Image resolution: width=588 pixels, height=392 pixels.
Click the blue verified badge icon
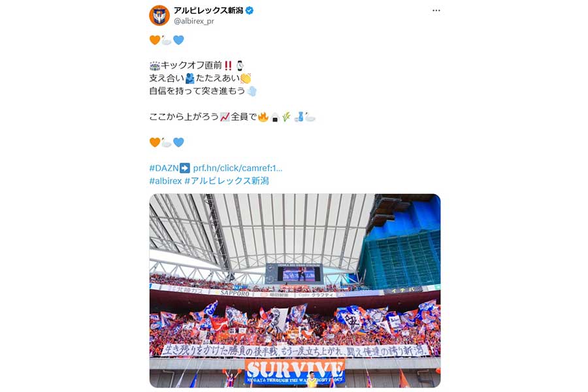point(250,10)
